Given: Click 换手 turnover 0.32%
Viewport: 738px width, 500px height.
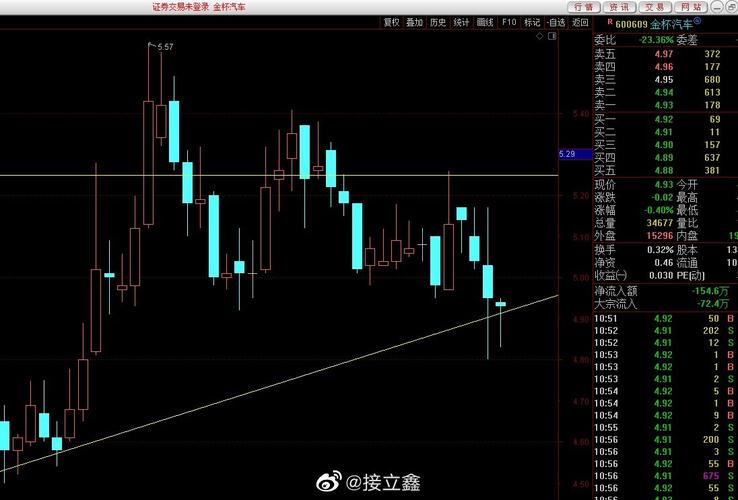Looking at the screenshot, I should point(661,250).
